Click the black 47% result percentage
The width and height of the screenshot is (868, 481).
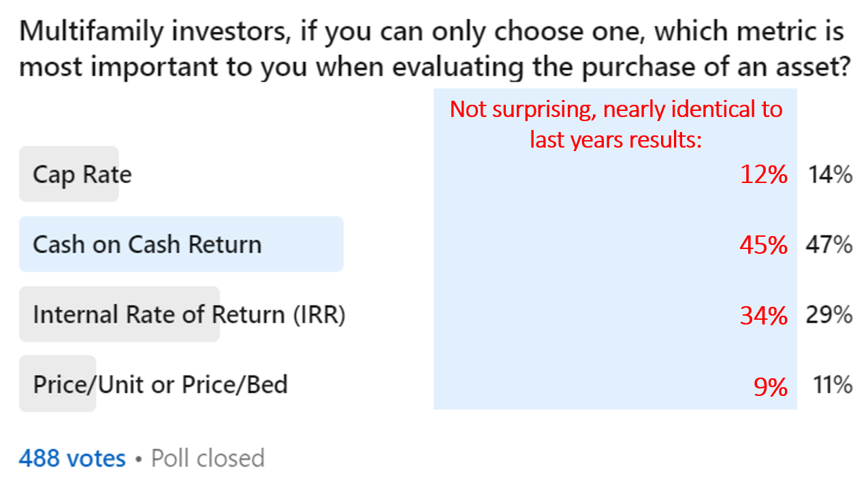point(831,244)
